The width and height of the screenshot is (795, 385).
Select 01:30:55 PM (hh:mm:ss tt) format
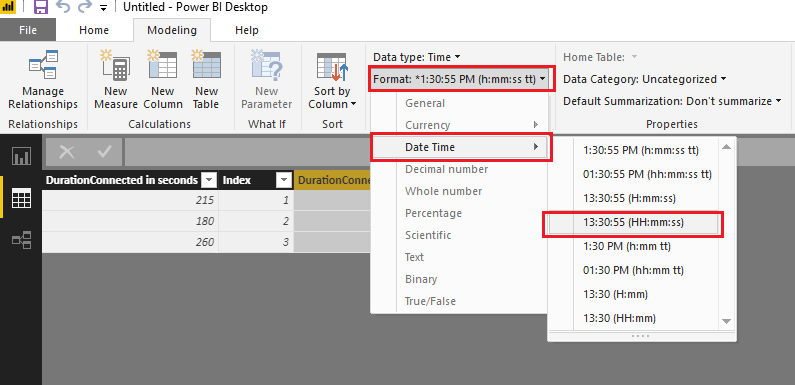coord(634,174)
